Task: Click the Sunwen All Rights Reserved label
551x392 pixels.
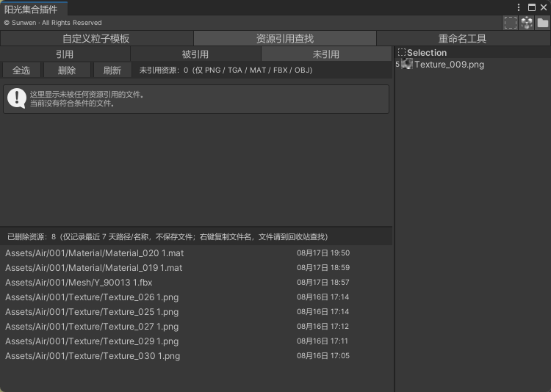Action: pos(53,23)
